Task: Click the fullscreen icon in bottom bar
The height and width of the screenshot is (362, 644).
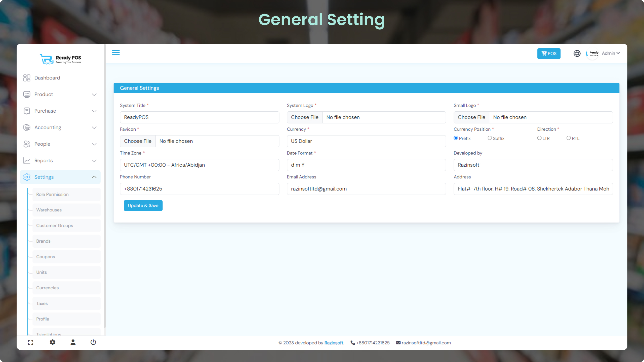Action: point(30,342)
